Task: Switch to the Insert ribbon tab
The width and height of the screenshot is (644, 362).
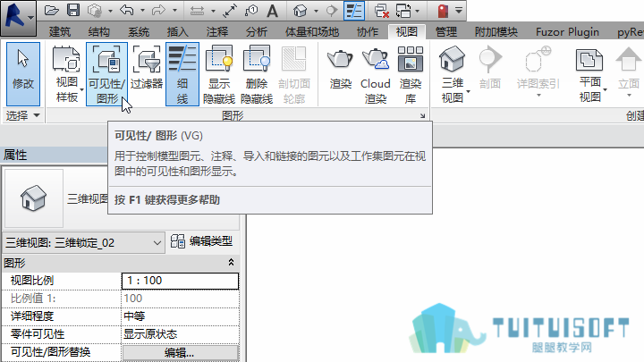Action: (177, 31)
